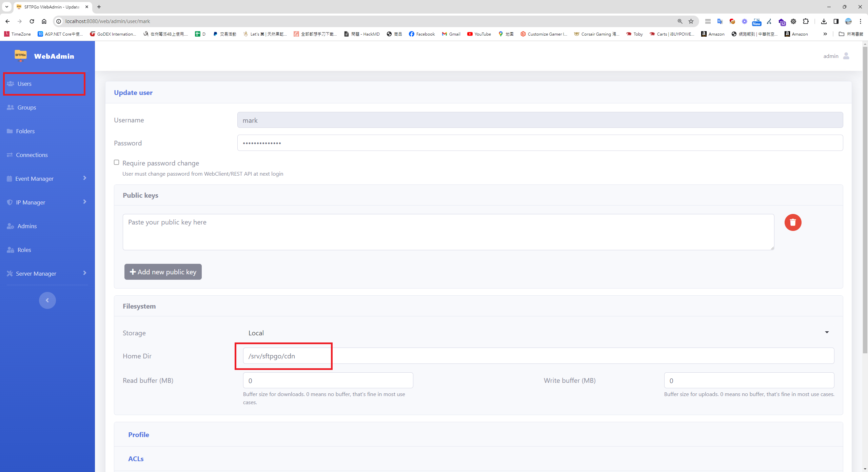The width and height of the screenshot is (868, 472).
Task: Click the Read buffer (MB) field
Action: (328, 380)
